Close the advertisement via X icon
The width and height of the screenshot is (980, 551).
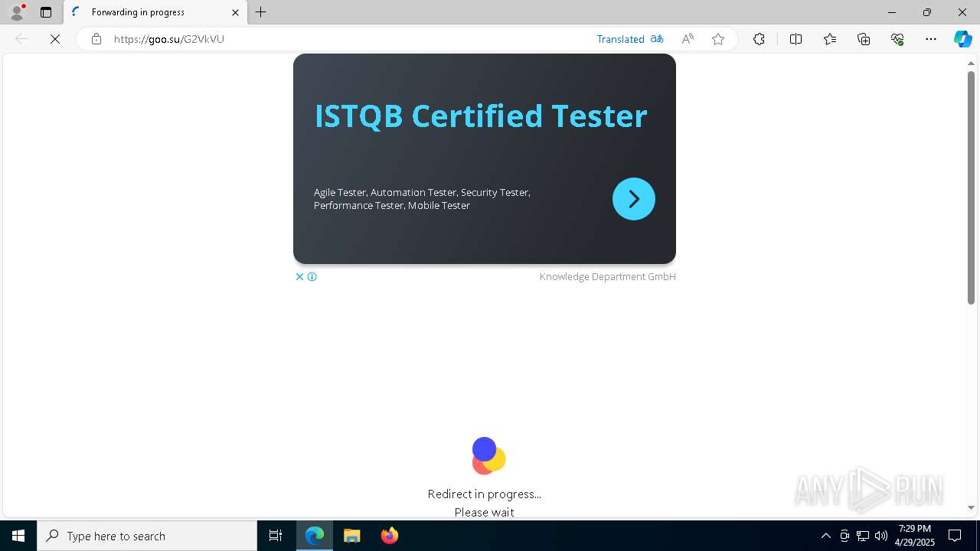300,277
